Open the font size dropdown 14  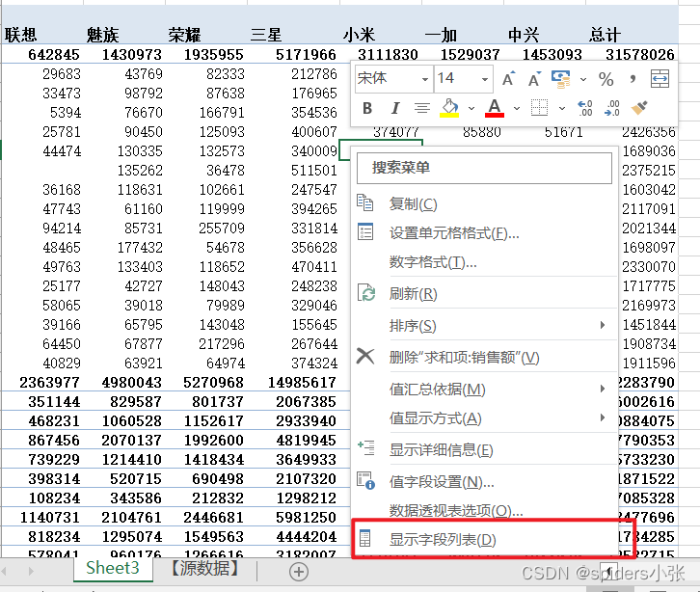click(485, 79)
